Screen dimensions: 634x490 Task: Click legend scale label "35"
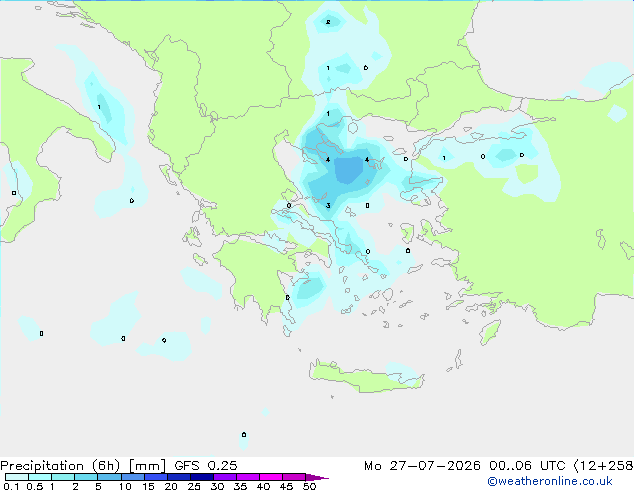[240, 486]
